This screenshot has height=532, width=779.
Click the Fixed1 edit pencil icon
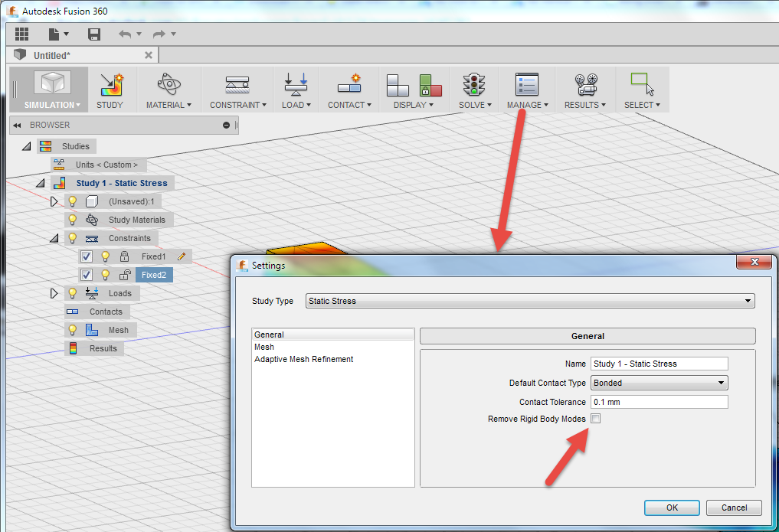[x=182, y=256]
